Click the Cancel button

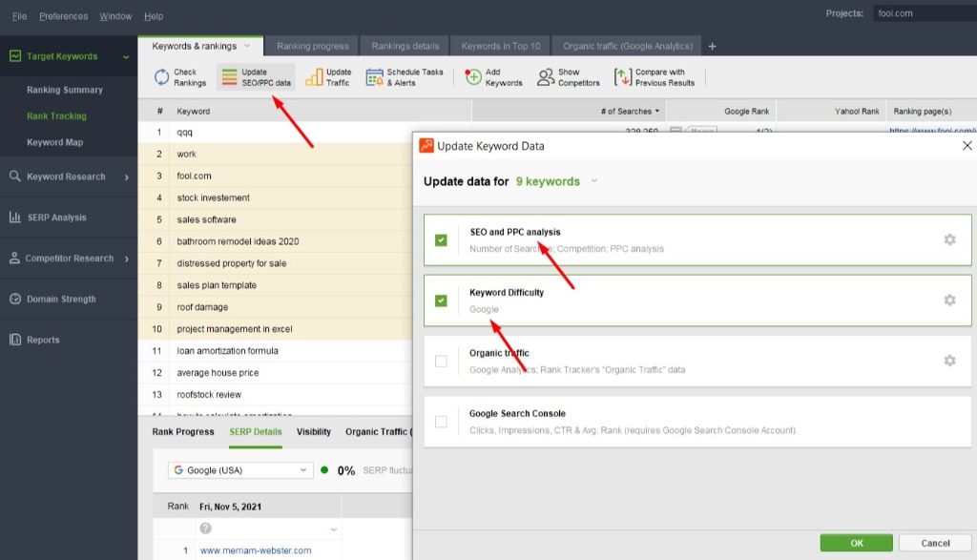[935, 543]
